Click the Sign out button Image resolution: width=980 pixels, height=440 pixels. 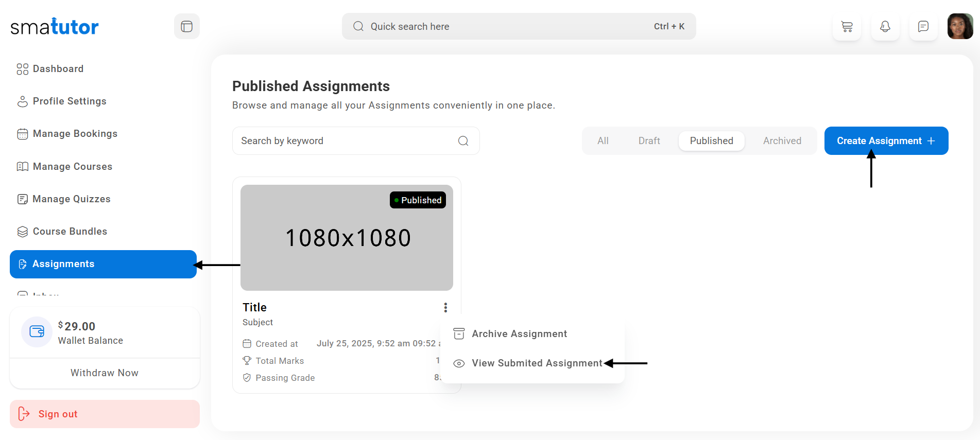pyautogui.click(x=105, y=414)
